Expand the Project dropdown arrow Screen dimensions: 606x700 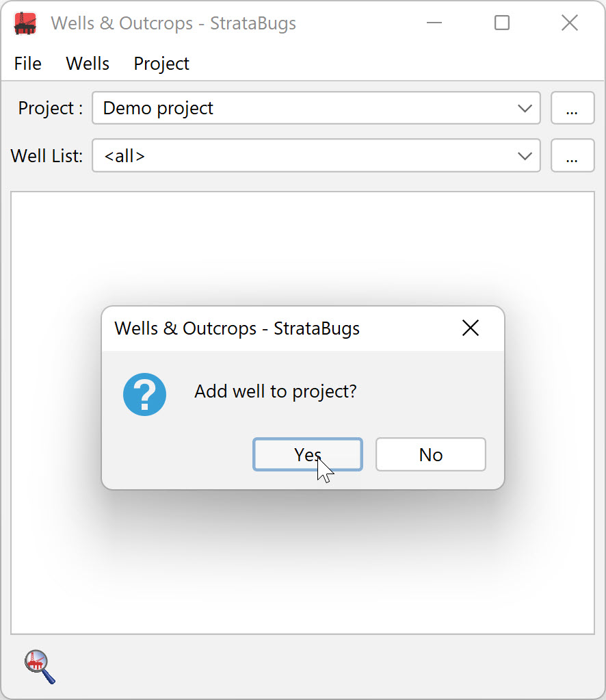(x=525, y=108)
